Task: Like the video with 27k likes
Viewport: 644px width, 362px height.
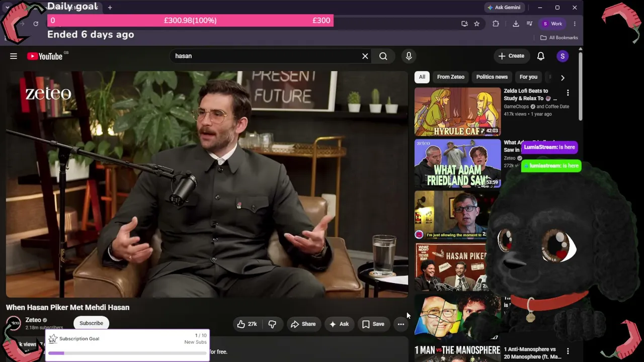Action: pos(247,324)
